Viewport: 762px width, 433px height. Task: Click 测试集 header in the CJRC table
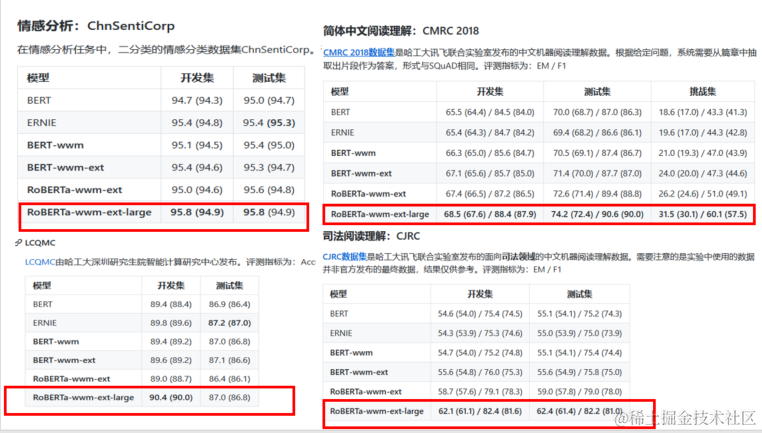pos(579,294)
